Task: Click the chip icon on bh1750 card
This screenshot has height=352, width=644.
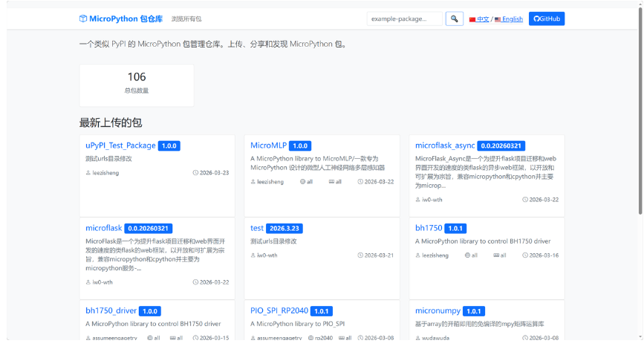Action: tap(467, 255)
